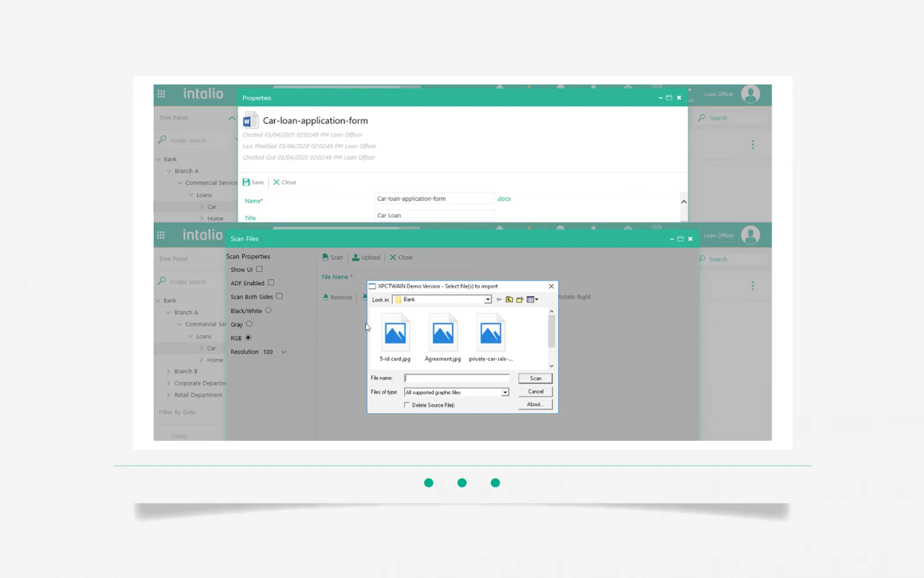Image resolution: width=924 pixels, height=578 pixels.
Task: Click the Scan toolbar button in Scan Files
Action: pos(333,257)
